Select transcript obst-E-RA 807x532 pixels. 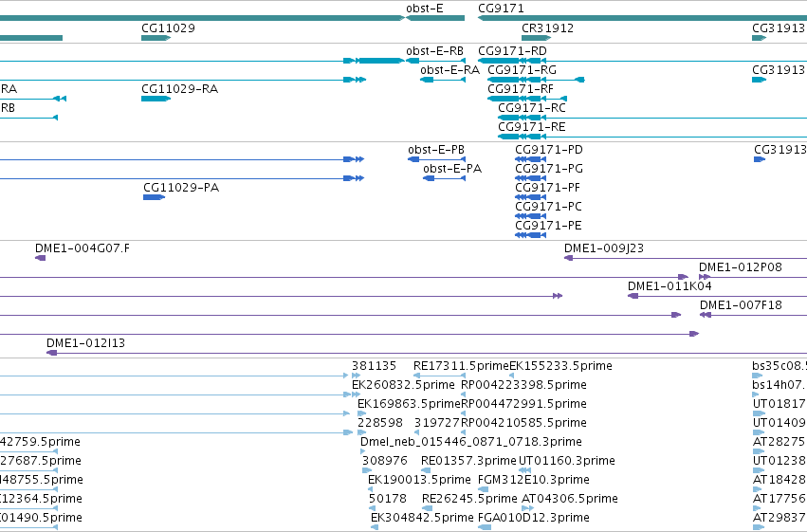coord(443,80)
